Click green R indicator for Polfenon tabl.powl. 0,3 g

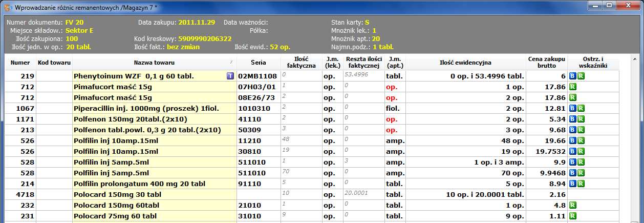click(581, 130)
